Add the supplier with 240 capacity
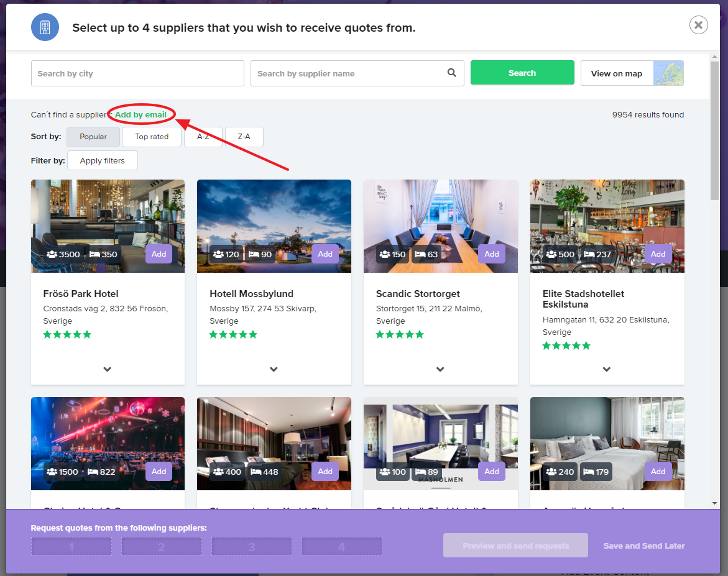Screen dimensions: 728x576 point(658,471)
